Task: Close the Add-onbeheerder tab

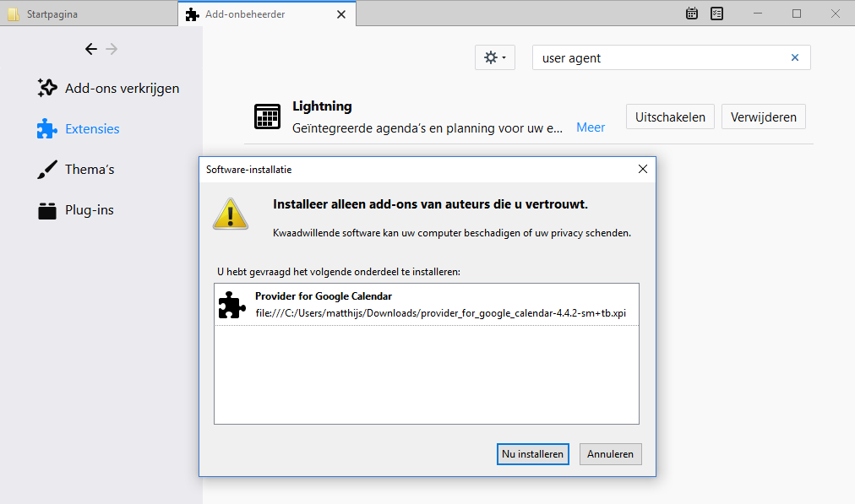Action: pyautogui.click(x=341, y=14)
